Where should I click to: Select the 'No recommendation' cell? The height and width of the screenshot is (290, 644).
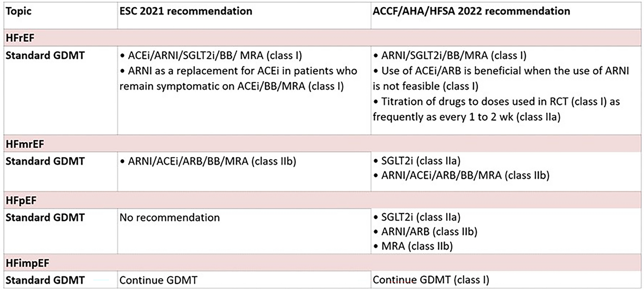pyautogui.click(x=170, y=217)
